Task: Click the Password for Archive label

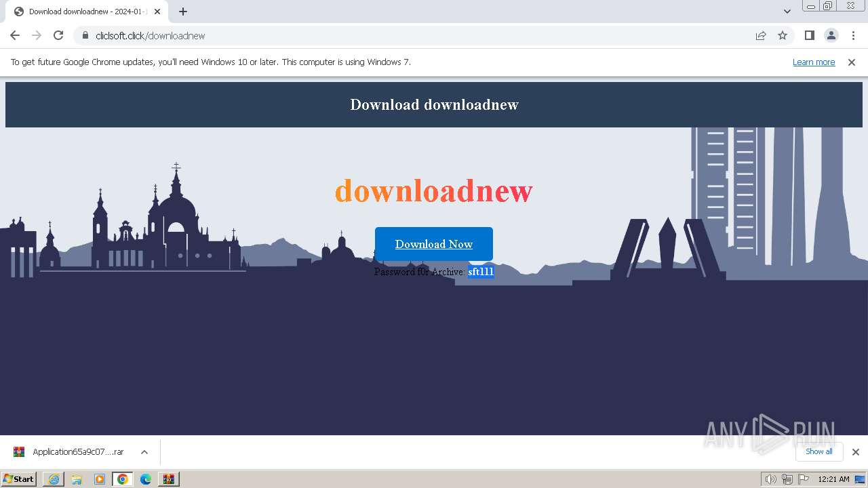Action: (420, 272)
